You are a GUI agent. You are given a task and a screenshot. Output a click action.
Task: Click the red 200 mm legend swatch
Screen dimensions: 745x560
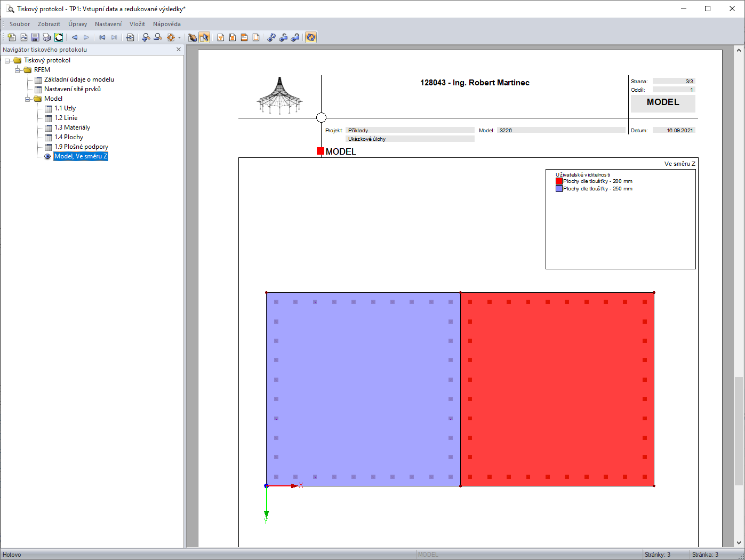[x=559, y=181]
